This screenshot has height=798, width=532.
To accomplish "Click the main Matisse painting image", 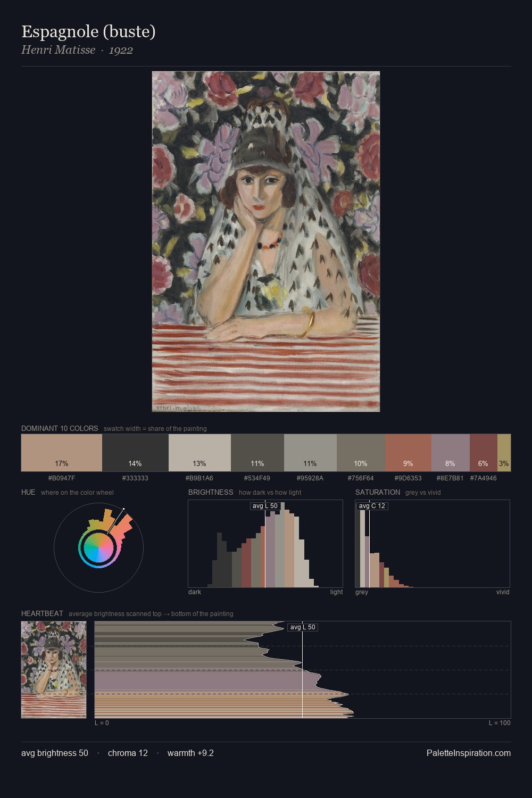I will click(x=266, y=242).
